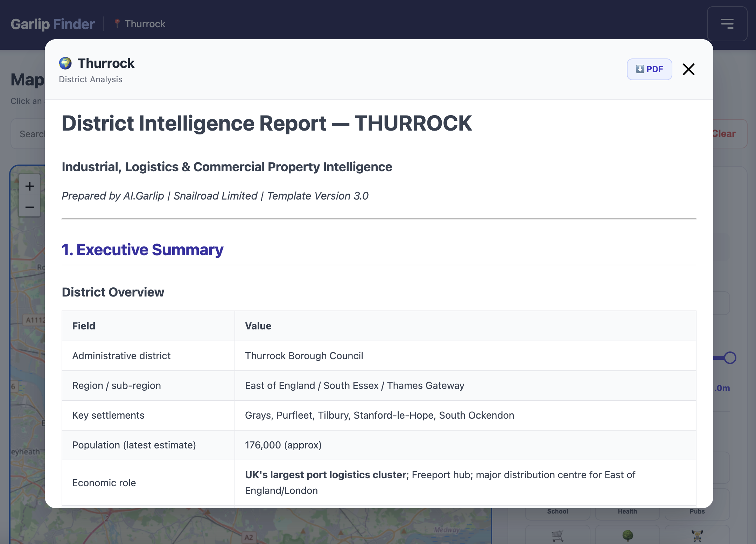
Task: Click the 'Field' column header
Action: [x=148, y=326]
